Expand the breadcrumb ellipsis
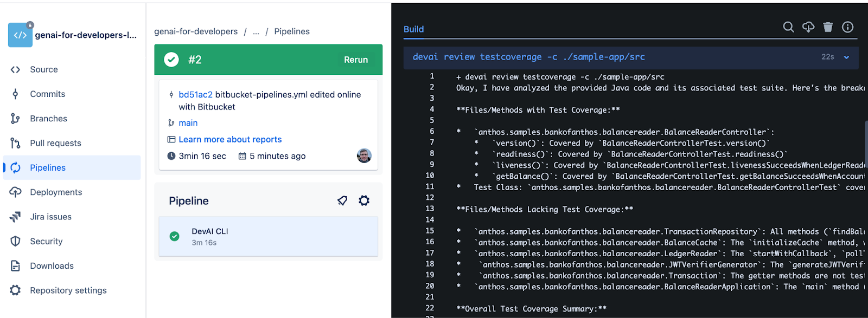This screenshot has width=868, height=318. pyautogui.click(x=256, y=31)
